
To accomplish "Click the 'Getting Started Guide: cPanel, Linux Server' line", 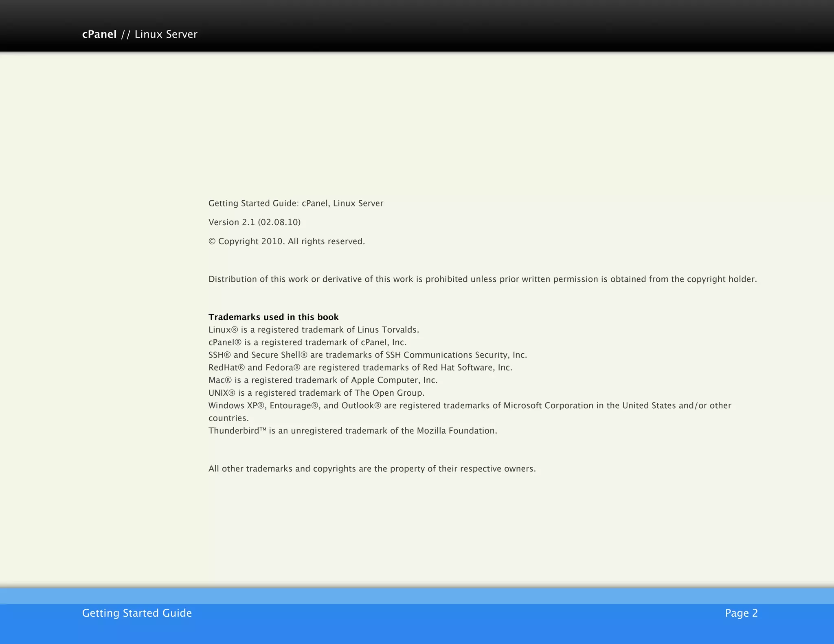I will (296, 203).
